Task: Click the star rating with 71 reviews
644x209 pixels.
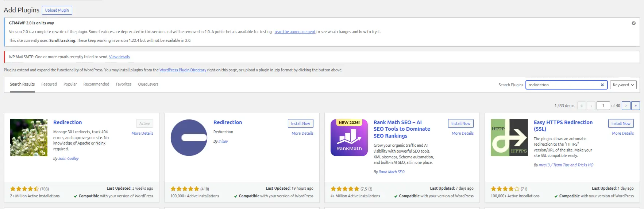Action: tap(505, 189)
